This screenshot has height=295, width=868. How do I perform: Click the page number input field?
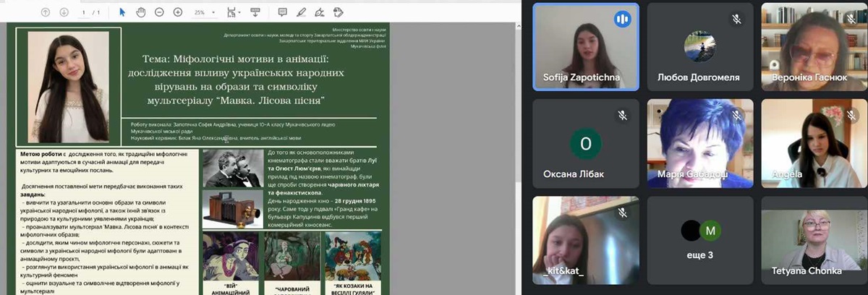click(84, 12)
